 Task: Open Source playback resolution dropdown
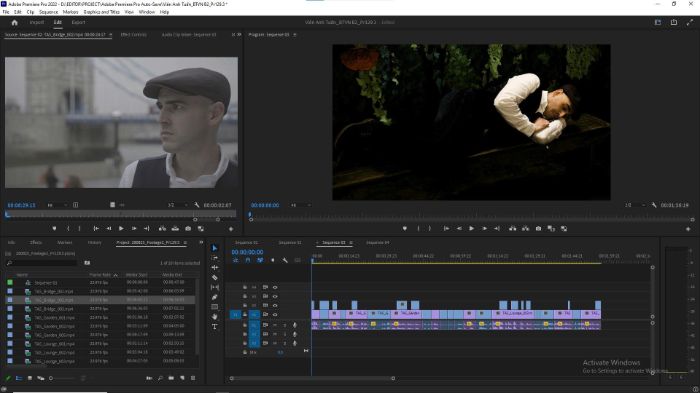[177, 205]
